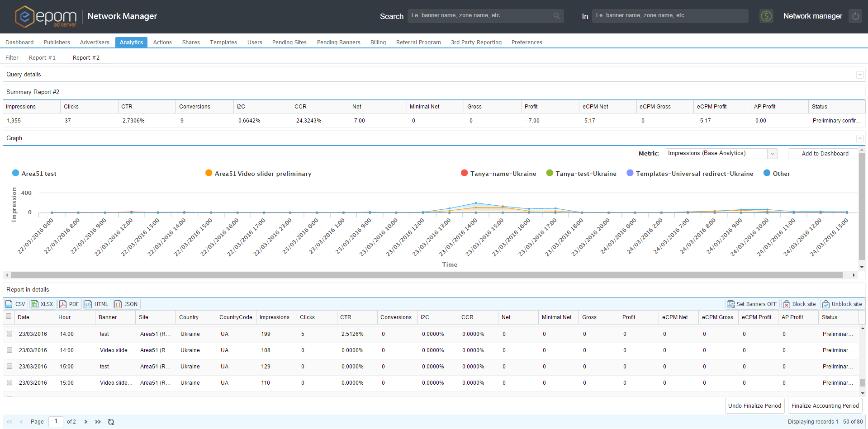Click the Block site toolbar button
868x429 pixels.
point(799,304)
